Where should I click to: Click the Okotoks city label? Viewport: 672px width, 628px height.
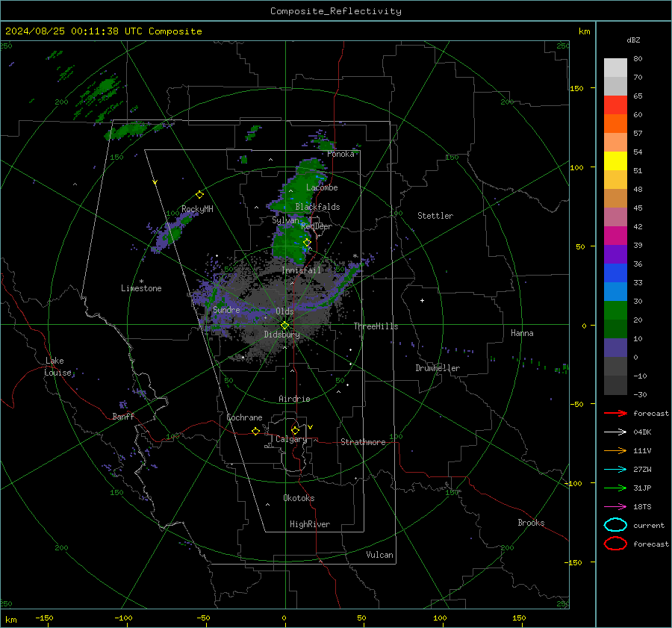pos(299,498)
